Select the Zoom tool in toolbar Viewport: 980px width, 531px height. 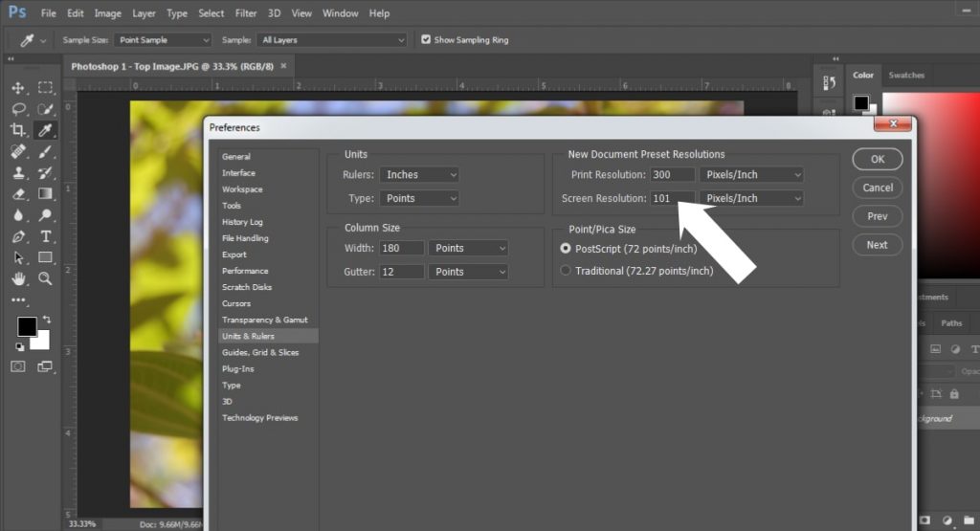[x=45, y=278]
